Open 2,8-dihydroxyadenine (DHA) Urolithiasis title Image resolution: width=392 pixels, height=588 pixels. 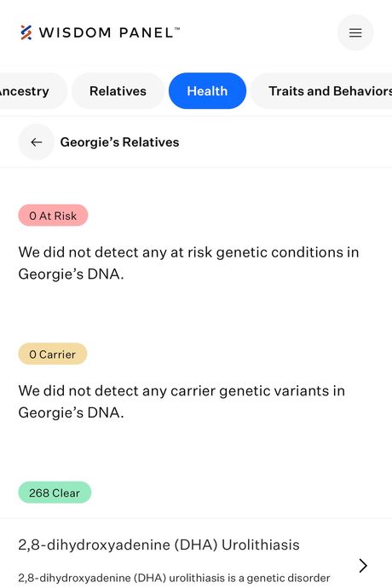tap(159, 545)
